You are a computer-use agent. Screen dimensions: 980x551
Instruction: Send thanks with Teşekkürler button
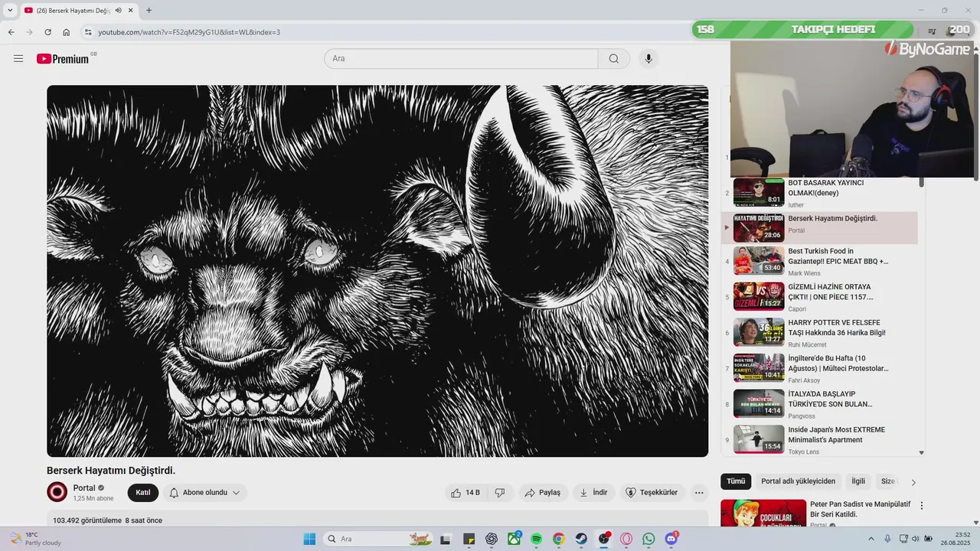pyautogui.click(x=652, y=493)
